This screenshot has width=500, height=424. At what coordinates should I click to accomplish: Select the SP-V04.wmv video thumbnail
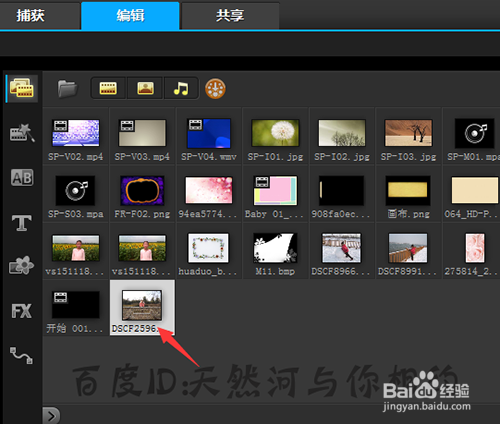[209, 133]
